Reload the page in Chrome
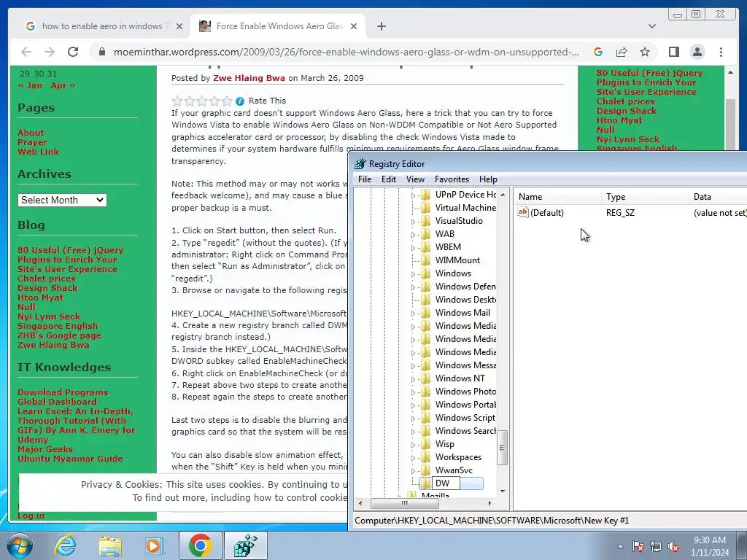Image resolution: width=747 pixels, height=560 pixels. click(73, 52)
